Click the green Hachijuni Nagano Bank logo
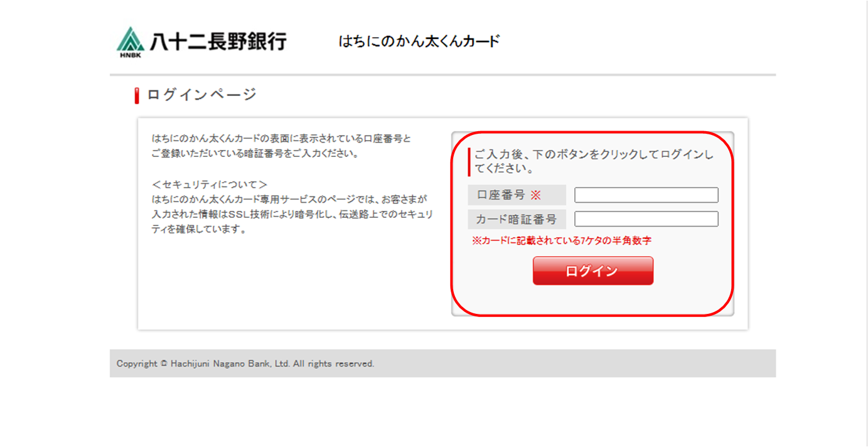 tap(130, 39)
